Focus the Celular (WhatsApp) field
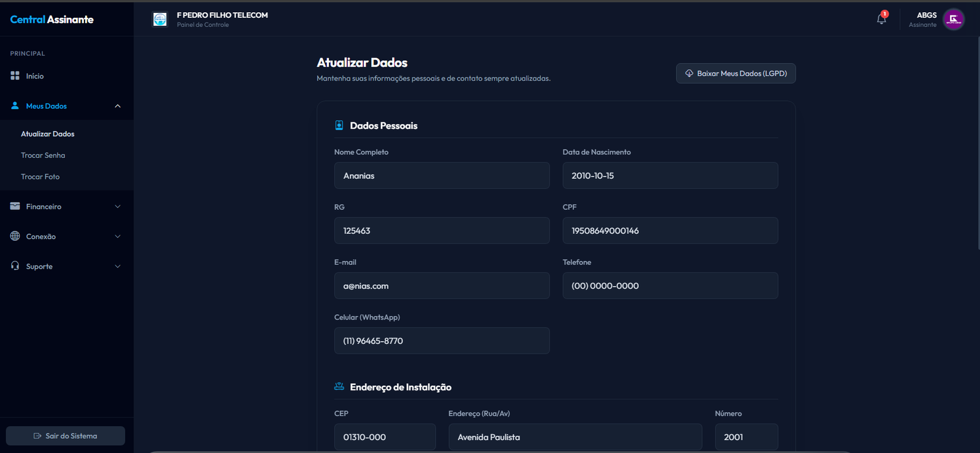The height and width of the screenshot is (453, 980). pyautogui.click(x=442, y=341)
